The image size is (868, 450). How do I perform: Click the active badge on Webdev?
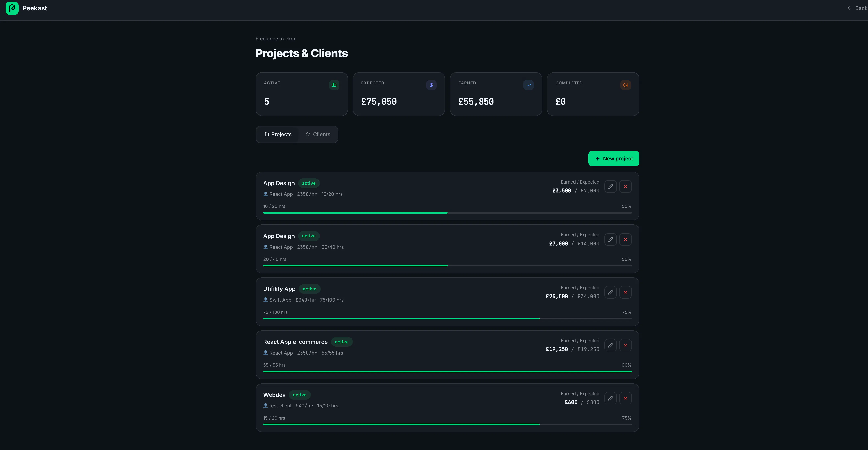pos(300,395)
